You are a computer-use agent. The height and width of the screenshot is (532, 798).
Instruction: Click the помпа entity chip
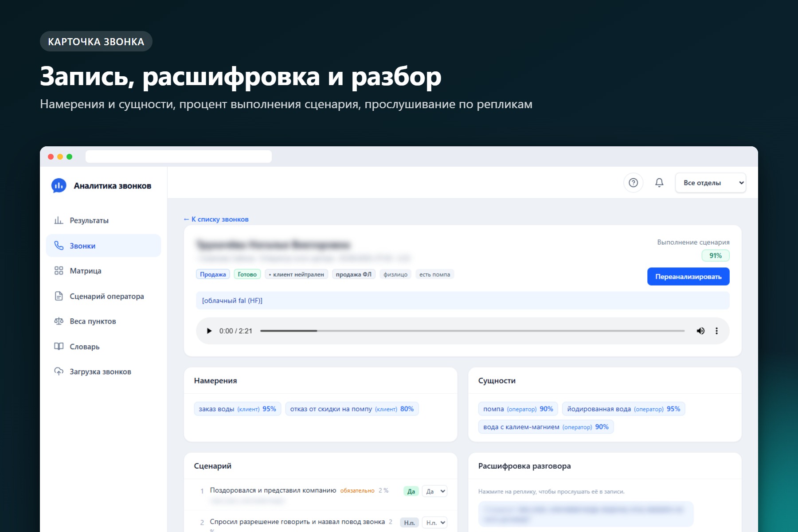[518, 409]
